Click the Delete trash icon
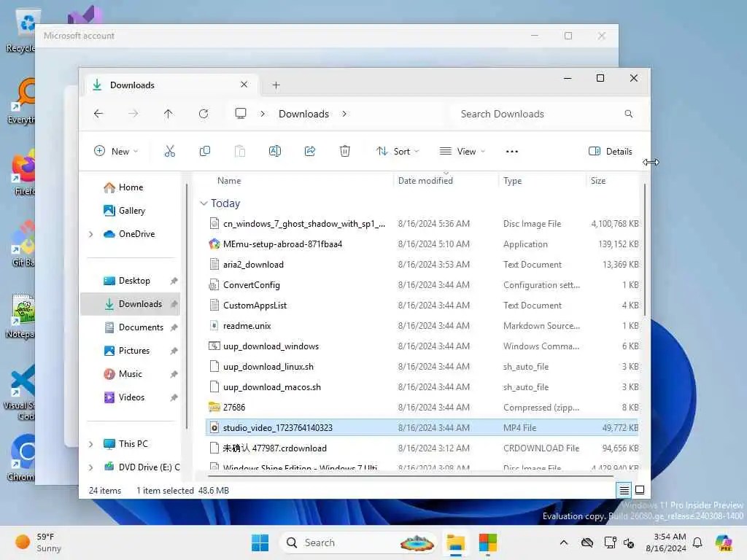 [x=345, y=152]
